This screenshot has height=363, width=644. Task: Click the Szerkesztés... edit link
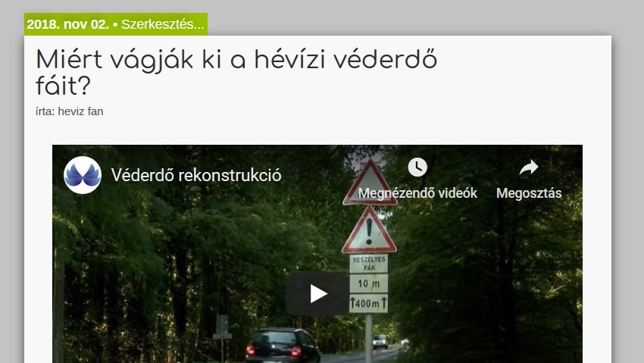point(163,24)
